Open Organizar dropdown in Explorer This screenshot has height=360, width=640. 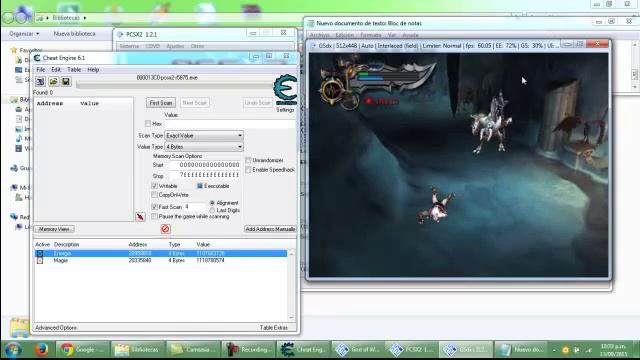pos(24,33)
